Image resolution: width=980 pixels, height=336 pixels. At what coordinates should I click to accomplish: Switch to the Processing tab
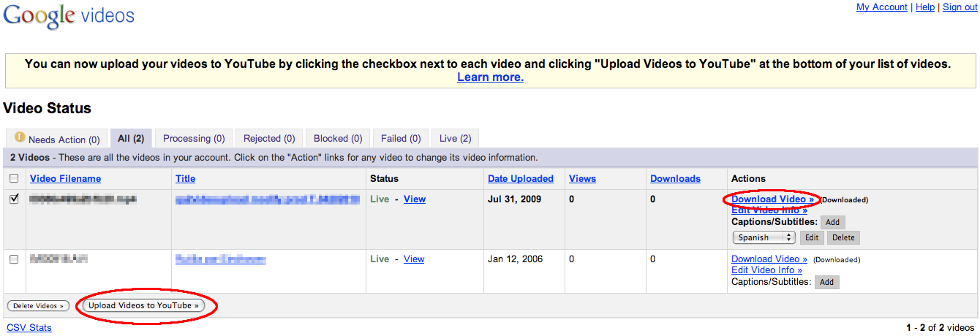194,139
